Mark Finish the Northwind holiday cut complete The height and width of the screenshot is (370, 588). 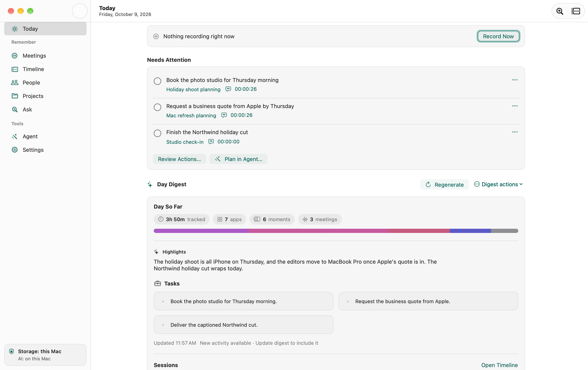pyautogui.click(x=157, y=133)
